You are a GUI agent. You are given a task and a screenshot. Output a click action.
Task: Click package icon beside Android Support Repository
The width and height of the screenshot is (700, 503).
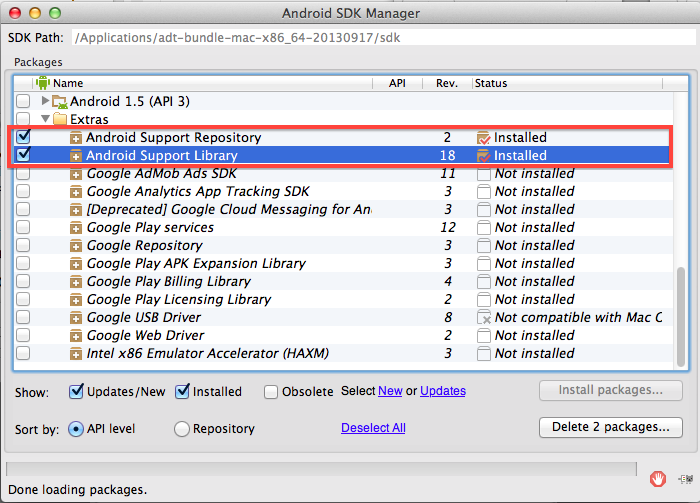click(76, 138)
